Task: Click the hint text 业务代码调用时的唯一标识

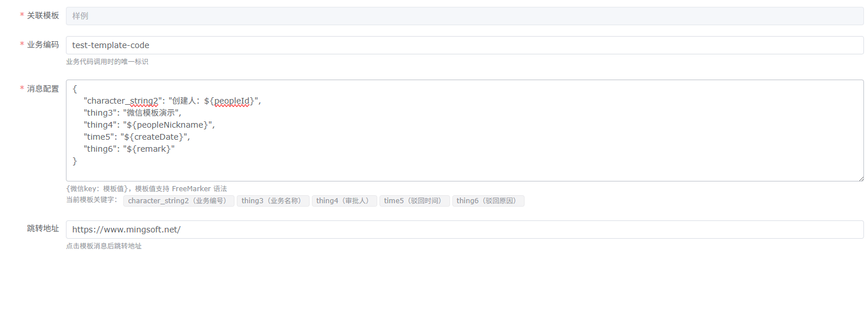Action: (x=107, y=62)
